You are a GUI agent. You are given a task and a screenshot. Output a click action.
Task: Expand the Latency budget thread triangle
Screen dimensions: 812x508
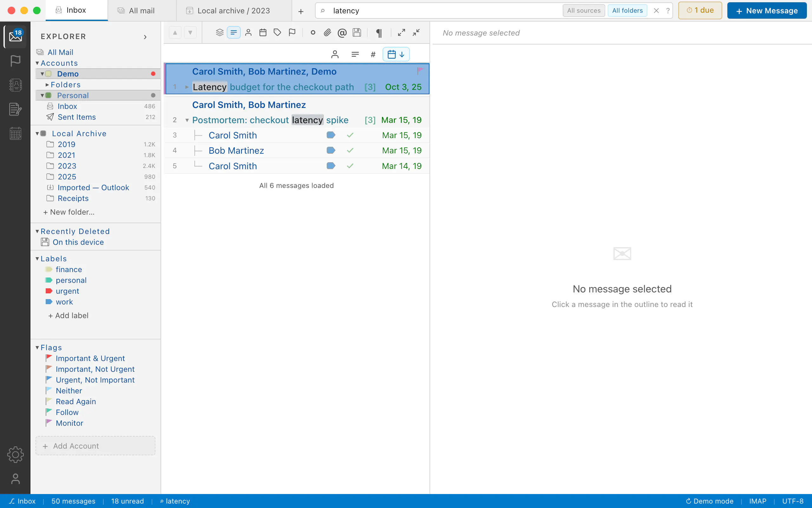tap(187, 87)
